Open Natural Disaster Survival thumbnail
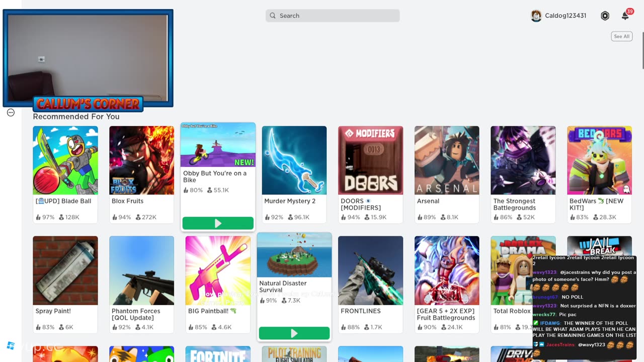Viewport: 644px width, 362px height. [294, 255]
